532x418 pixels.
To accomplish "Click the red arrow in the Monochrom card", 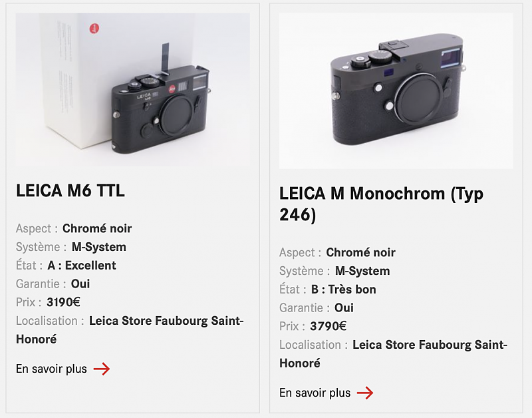I will (365, 393).
